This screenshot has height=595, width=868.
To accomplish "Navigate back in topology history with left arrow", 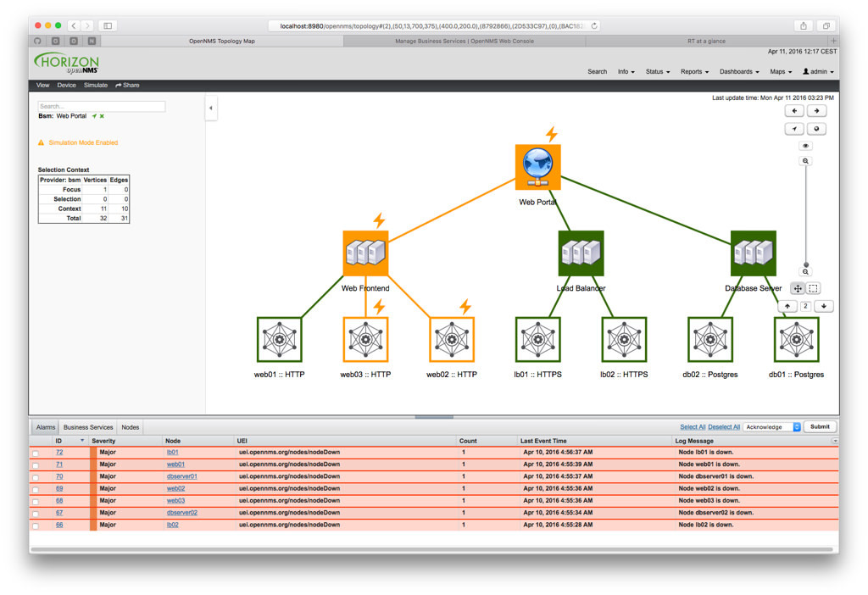I will coord(794,111).
